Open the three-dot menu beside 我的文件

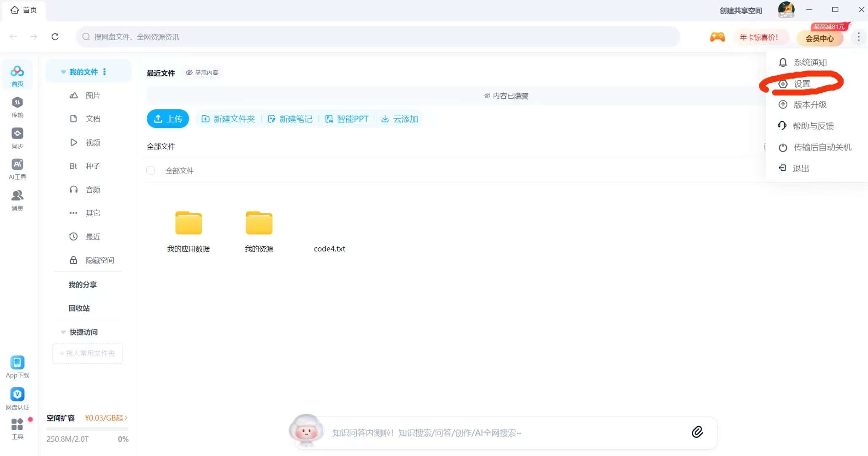coord(105,72)
